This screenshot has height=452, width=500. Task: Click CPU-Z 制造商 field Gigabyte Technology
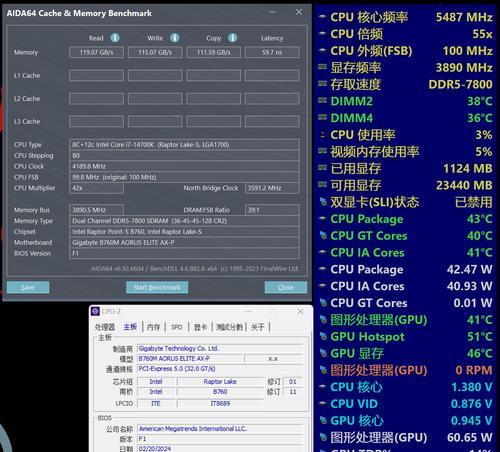(x=220, y=349)
